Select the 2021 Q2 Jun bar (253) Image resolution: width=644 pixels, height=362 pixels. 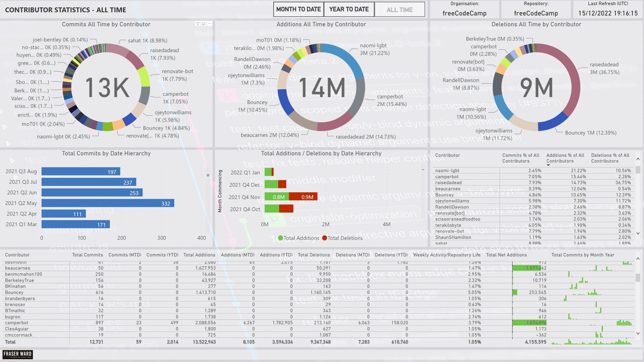[x=92, y=193]
